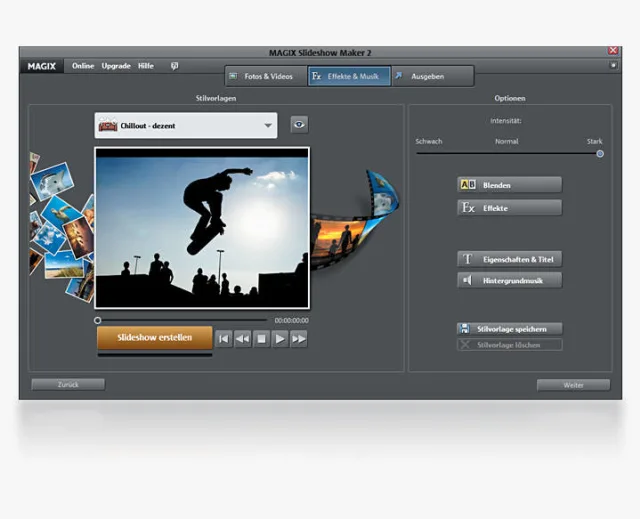Screen dimensions: 640x519
Task: Click the Slideshow erstellen button
Action: [x=155, y=338]
